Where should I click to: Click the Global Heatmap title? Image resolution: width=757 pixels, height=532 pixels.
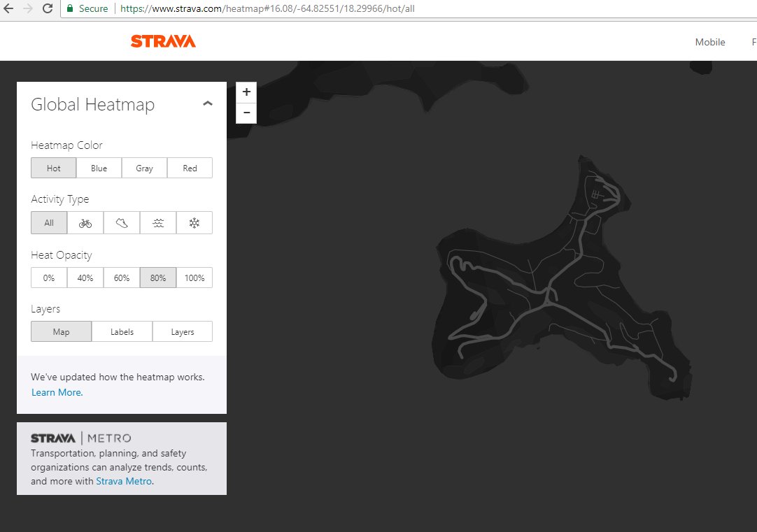pyautogui.click(x=92, y=105)
